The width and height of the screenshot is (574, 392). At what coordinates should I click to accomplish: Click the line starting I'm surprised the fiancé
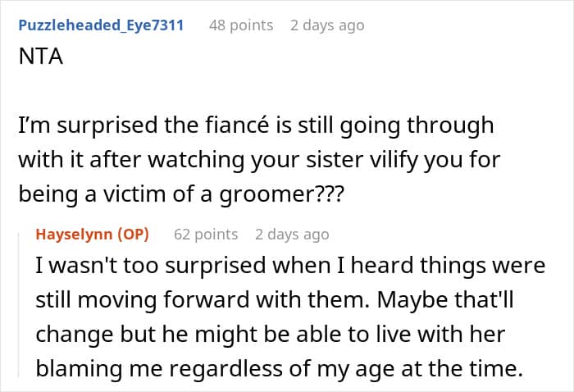[x=256, y=125]
